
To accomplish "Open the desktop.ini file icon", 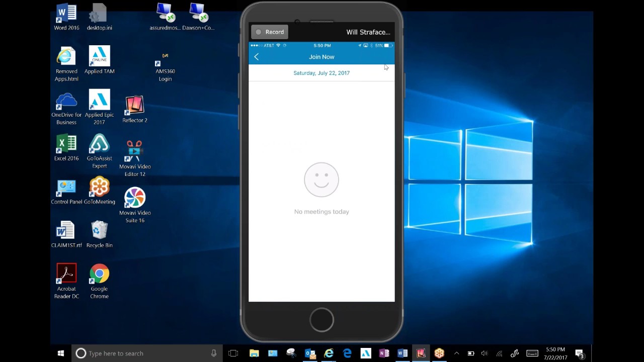I will (99, 17).
